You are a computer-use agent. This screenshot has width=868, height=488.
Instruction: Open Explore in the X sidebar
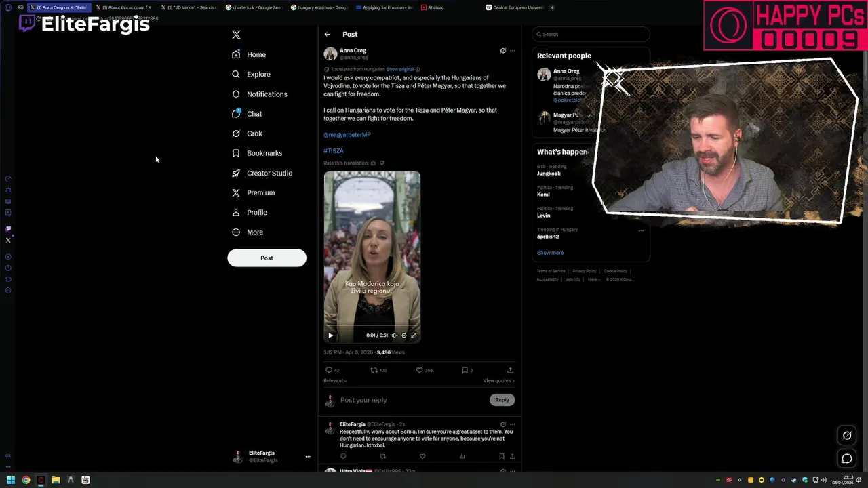(251, 74)
